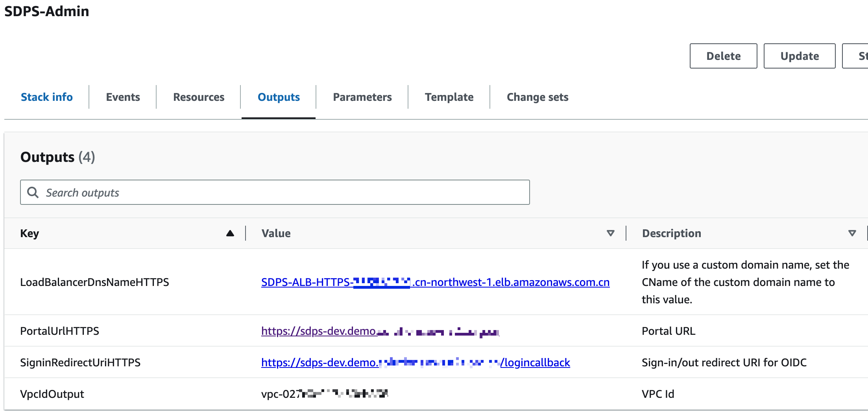
Task: Open the PortalUrlHTTPS value link
Action: (380, 331)
